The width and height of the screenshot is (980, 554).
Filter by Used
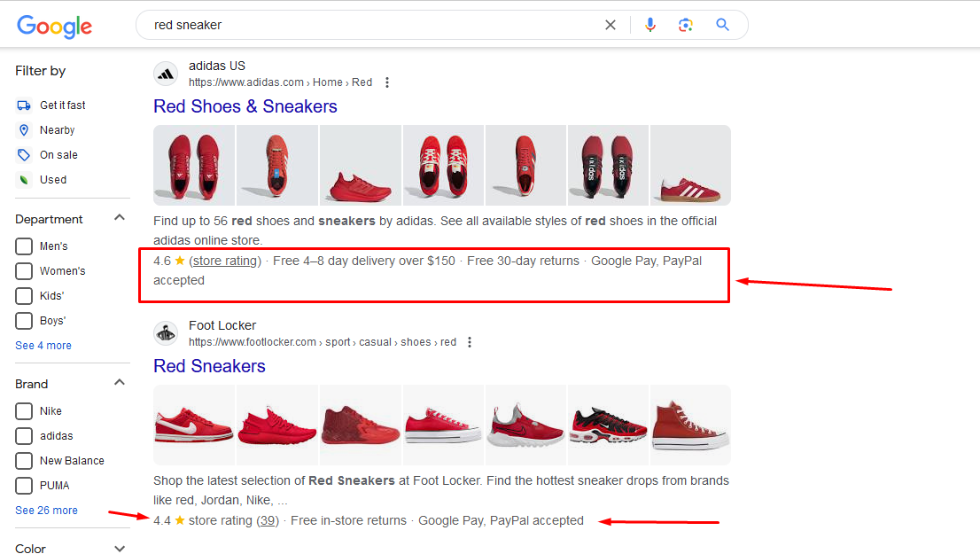53,180
